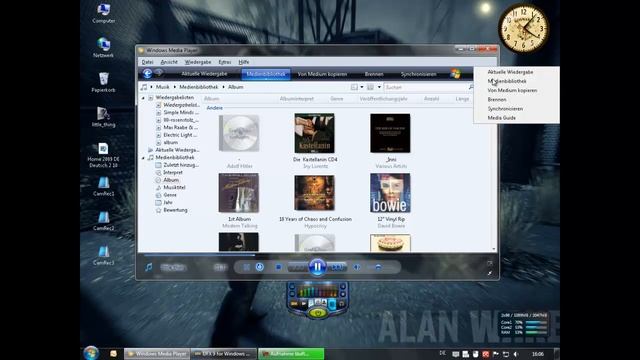Choose Synchronisieren in the popup menu
This screenshot has height=360, width=640.
tap(505, 109)
